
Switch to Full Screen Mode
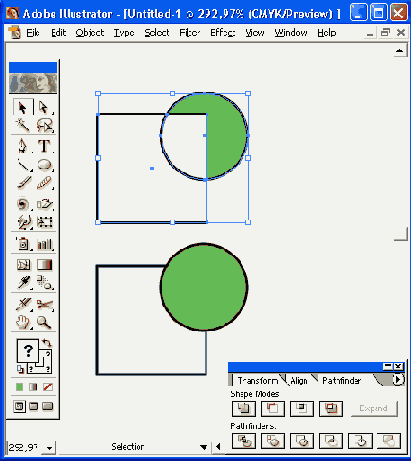click(48, 406)
